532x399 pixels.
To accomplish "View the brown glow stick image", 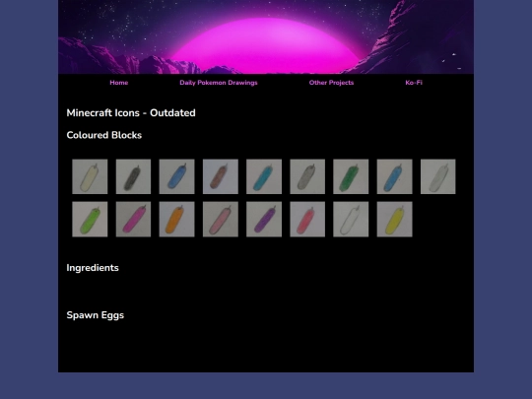I will pos(221,176).
